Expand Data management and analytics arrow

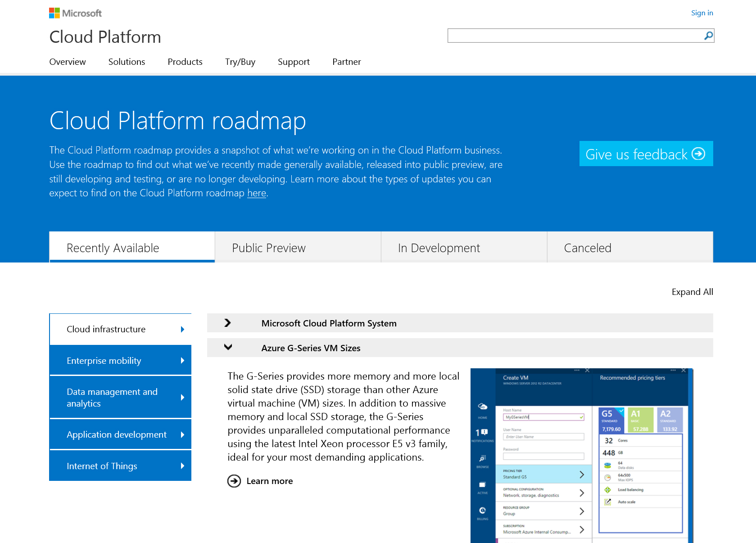click(x=182, y=398)
